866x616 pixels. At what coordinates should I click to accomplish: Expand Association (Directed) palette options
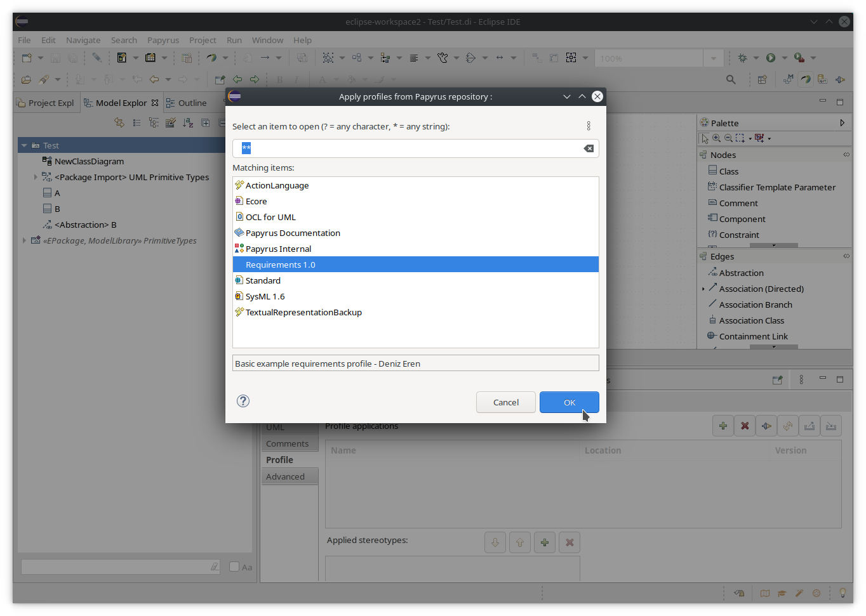(703, 289)
